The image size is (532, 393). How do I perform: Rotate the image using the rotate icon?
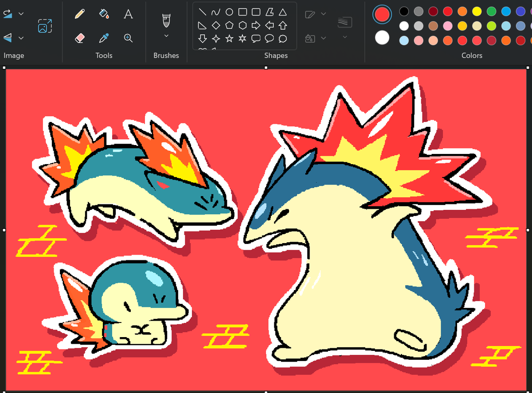8,13
